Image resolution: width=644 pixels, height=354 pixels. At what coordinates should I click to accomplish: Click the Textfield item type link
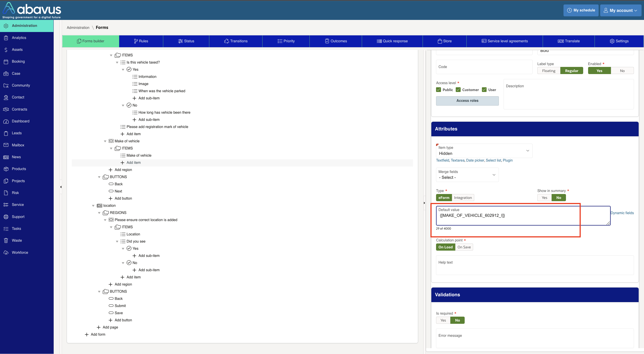[x=443, y=160]
